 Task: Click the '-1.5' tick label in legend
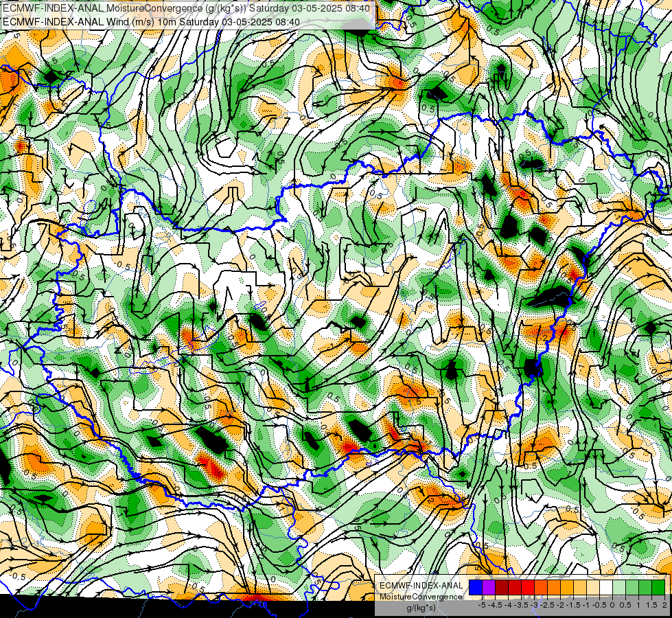pyautogui.click(x=573, y=605)
